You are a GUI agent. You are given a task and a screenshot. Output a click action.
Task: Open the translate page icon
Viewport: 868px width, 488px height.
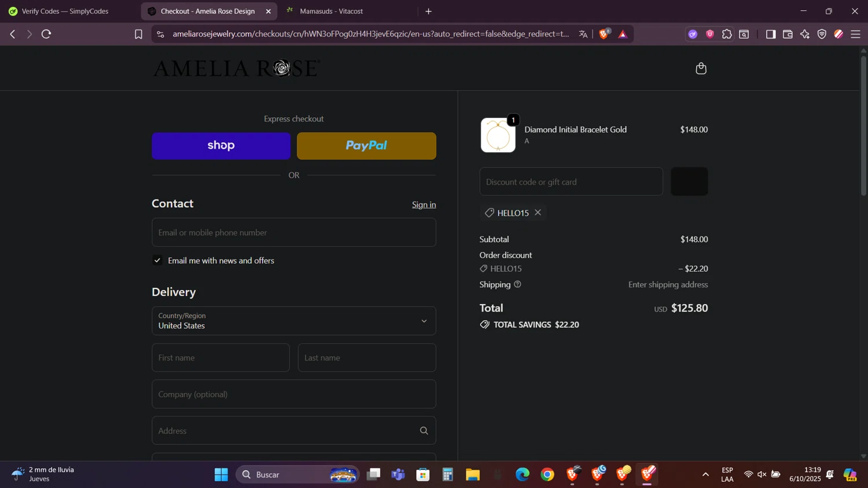pos(583,34)
